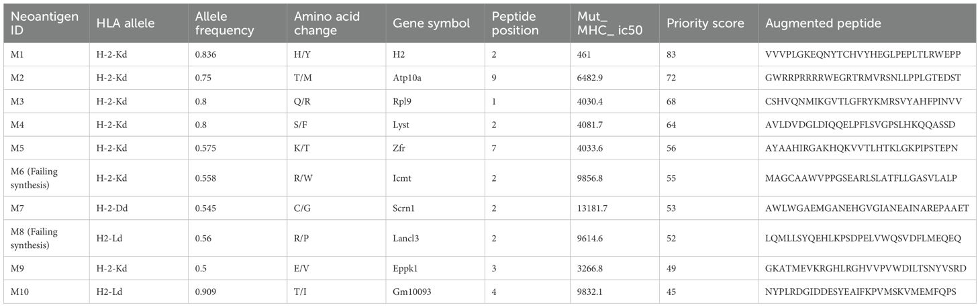Click the Mut_MHC_ic50 column header
Screen dimensions: 980x307
tap(607, 23)
